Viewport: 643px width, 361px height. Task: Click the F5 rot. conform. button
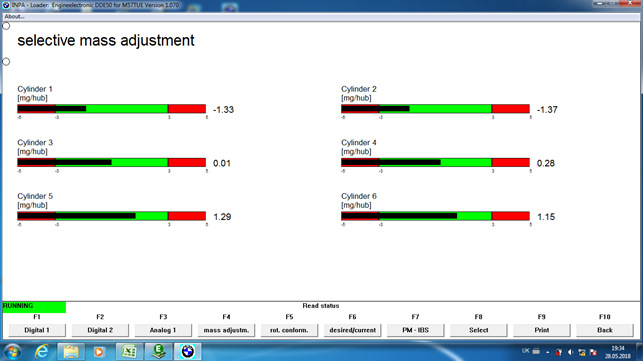tap(290, 330)
